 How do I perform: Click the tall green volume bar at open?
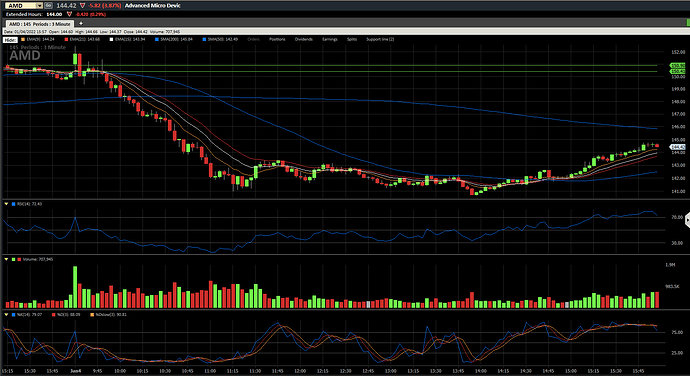coord(75,287)
